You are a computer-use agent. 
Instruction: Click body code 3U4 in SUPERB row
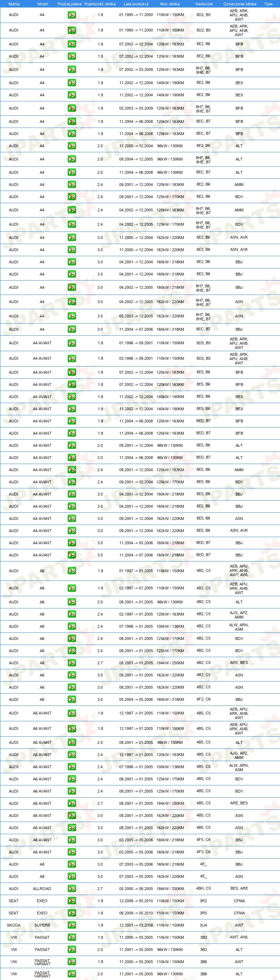pos(204,925)
